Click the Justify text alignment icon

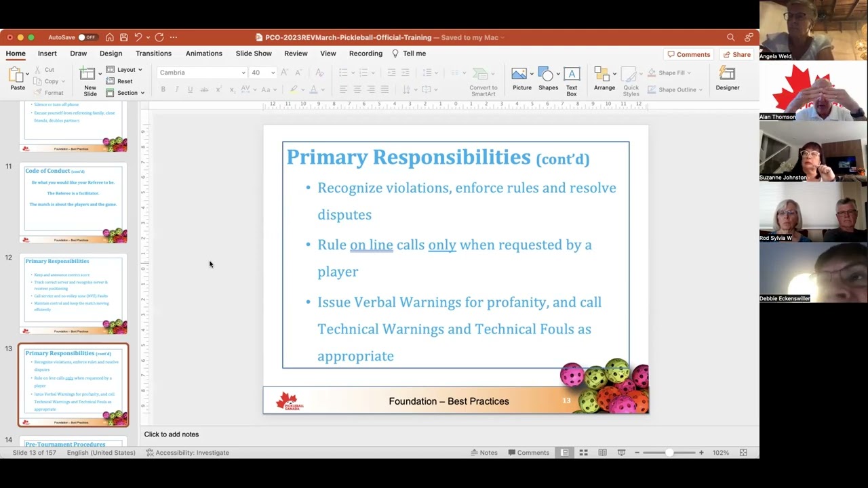(384, 89)
